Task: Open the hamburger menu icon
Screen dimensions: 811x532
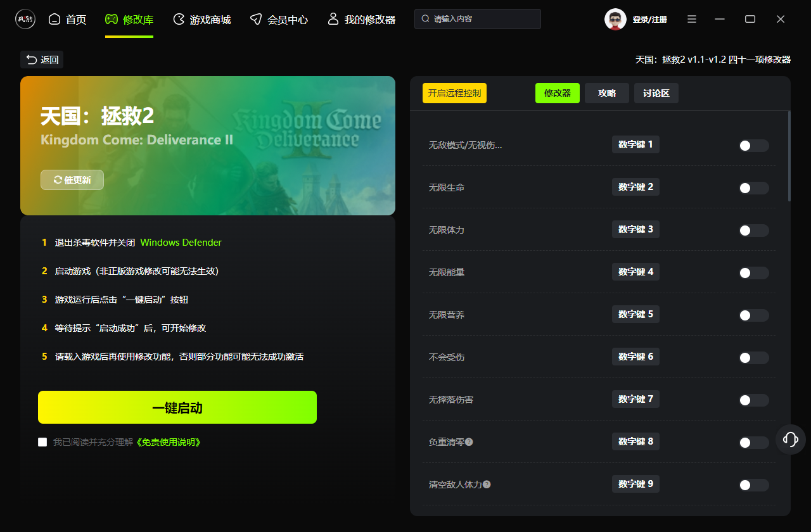Action: [692, 20]
